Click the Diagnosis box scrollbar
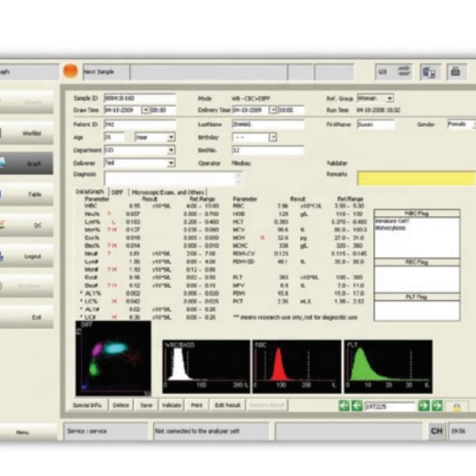 coord(240,178)
